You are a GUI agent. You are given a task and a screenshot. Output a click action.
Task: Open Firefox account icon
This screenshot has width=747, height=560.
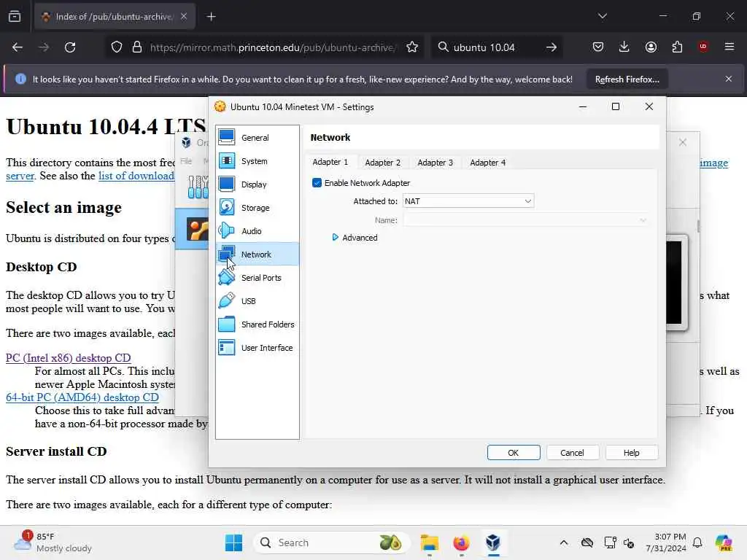click(651, 47)
